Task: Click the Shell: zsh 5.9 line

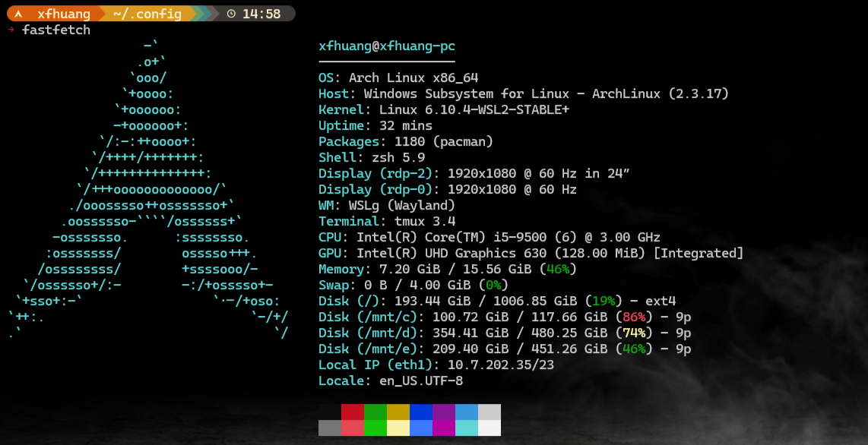Action: (372, 157)
